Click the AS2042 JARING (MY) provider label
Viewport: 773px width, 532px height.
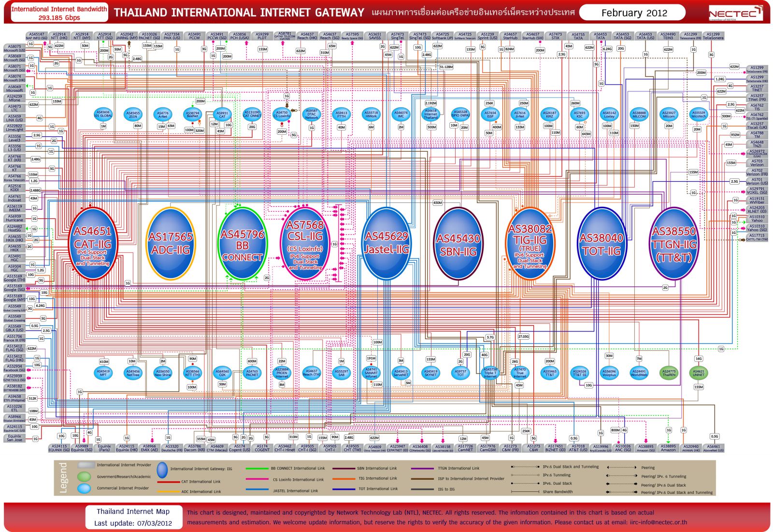coord(127,36)
